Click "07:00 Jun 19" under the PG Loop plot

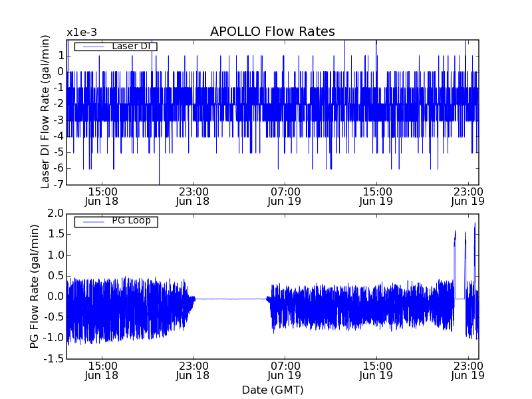coord(285,371)
